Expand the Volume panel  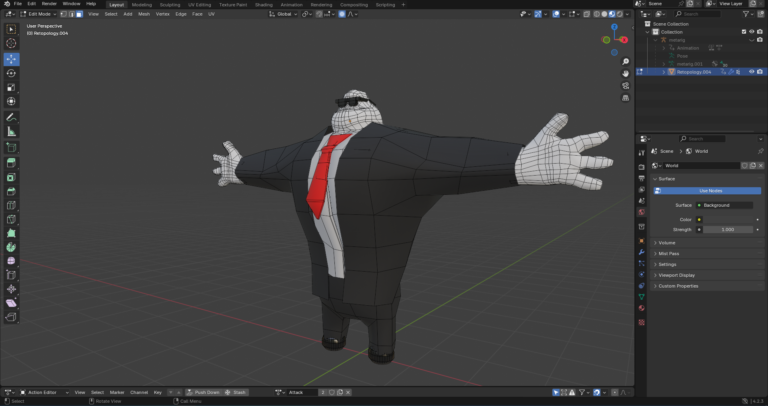click(667, 242)
